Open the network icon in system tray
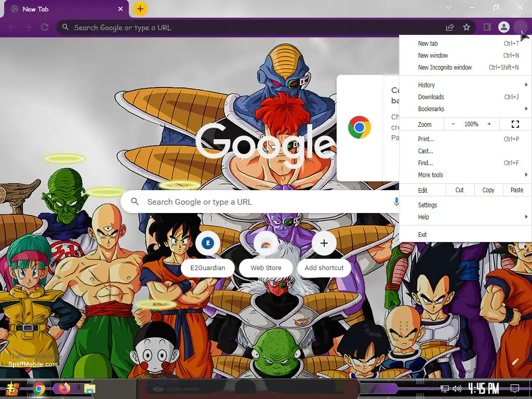Viewport: 532px width, 399px height. (x=445, y=389)
